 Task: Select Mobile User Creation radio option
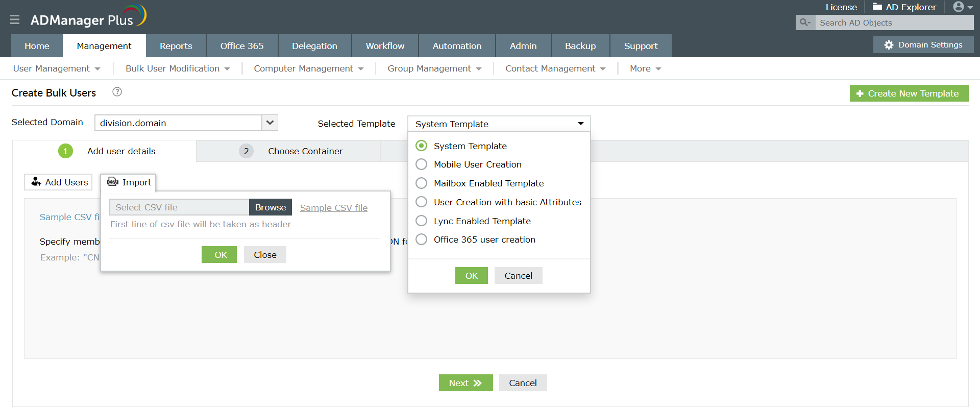coord(421,164)
